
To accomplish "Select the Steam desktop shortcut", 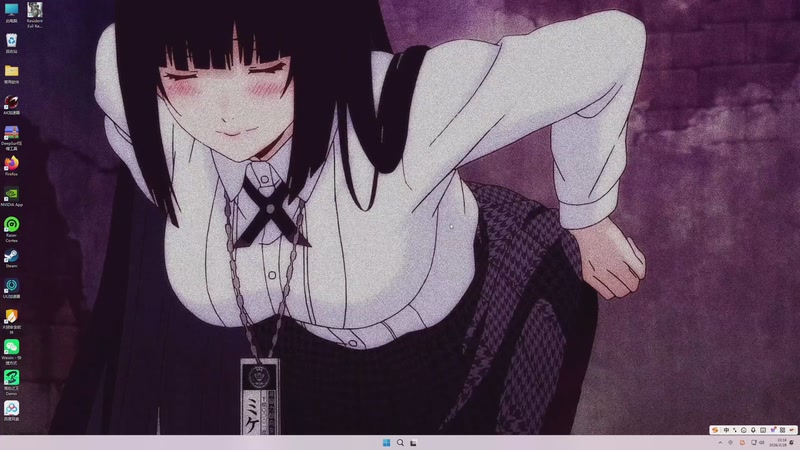I will (x=11, y=258).
